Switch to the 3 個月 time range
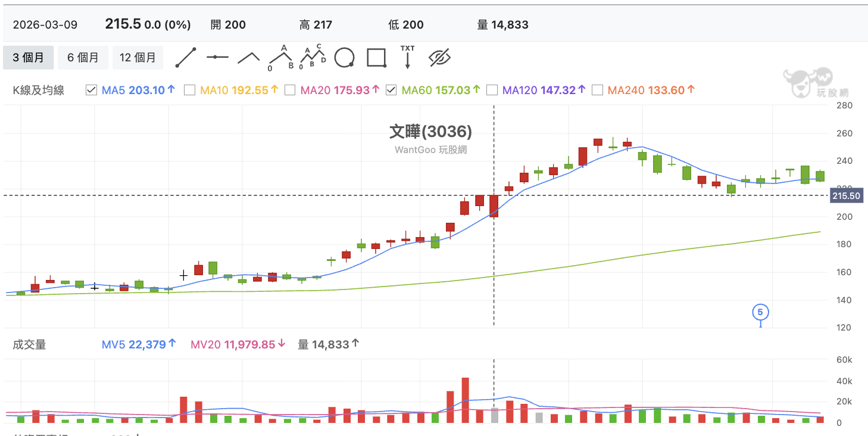868x436 pixels. click(x=29, y=58)
